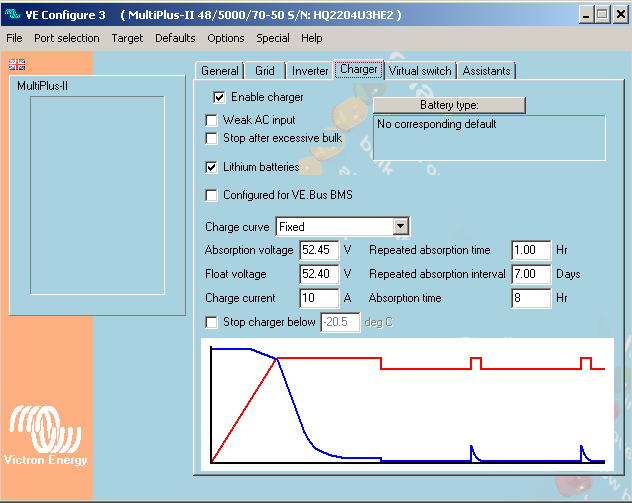Open the Target menu

(x=127, y=38)
